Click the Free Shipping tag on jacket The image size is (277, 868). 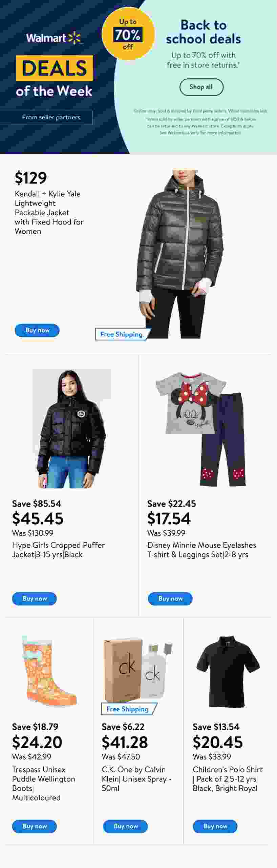point(122,334)
